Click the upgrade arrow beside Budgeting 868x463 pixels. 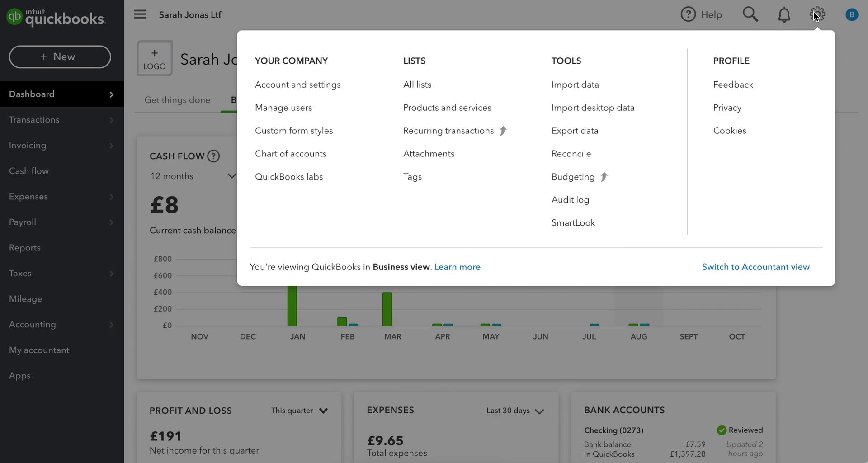[604, 177]
